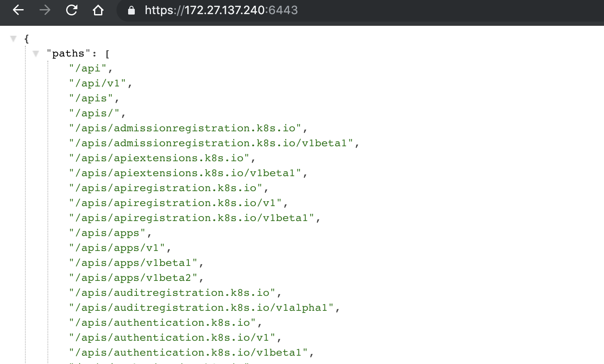Select "/apis/authentication.k8s.io/v1" entry

172,338
